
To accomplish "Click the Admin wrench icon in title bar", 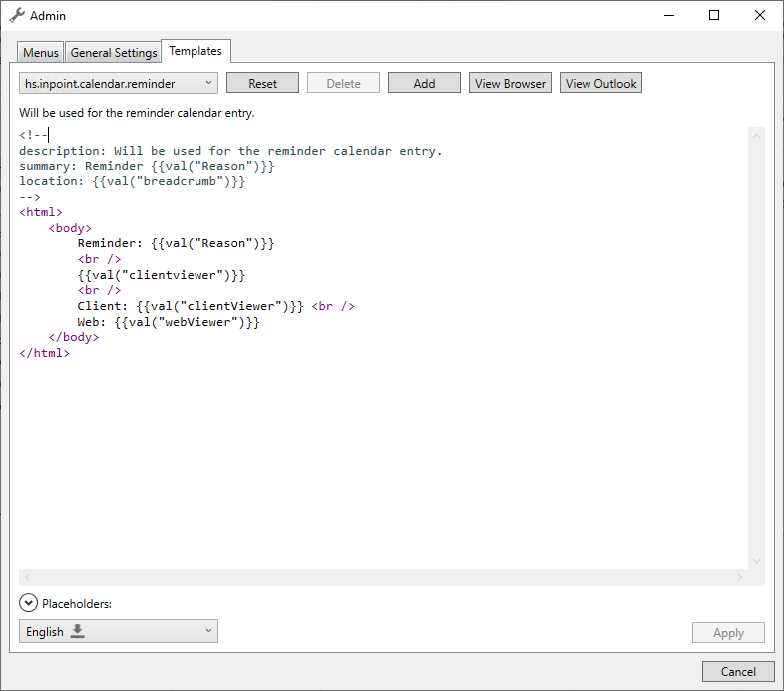I will coord(17,15).
